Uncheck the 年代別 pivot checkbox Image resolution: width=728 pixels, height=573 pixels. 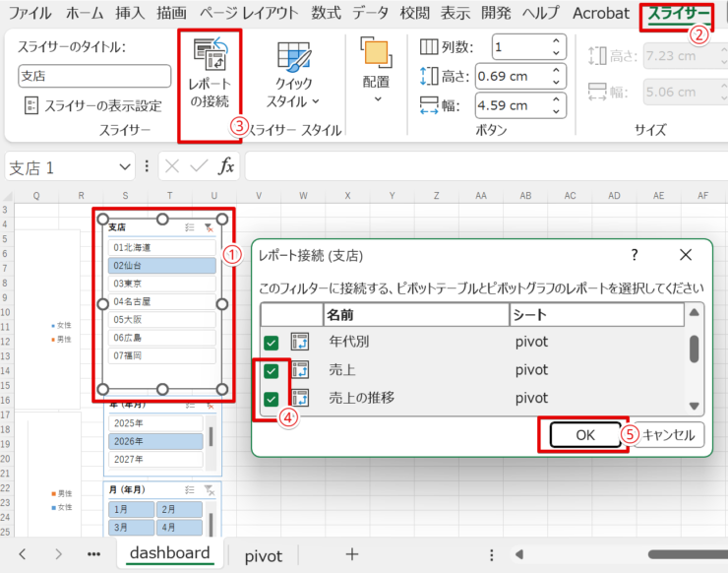pyautogui.click(x=272, y=343)
